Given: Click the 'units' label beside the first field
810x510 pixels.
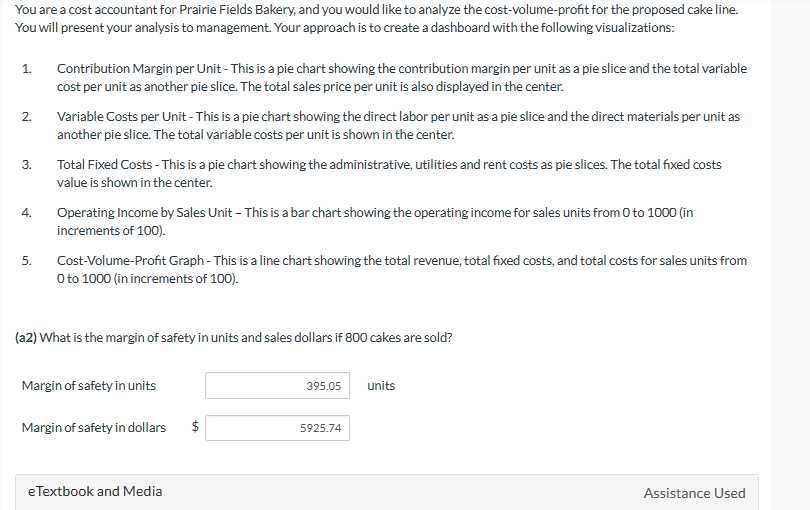Looking at the screenshot, I should coord(381,385).
